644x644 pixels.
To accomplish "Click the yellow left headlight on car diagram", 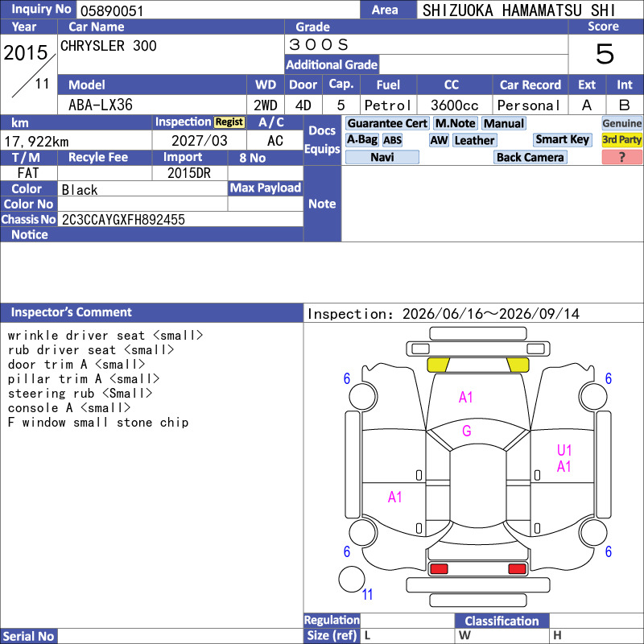I will point(438,365).
